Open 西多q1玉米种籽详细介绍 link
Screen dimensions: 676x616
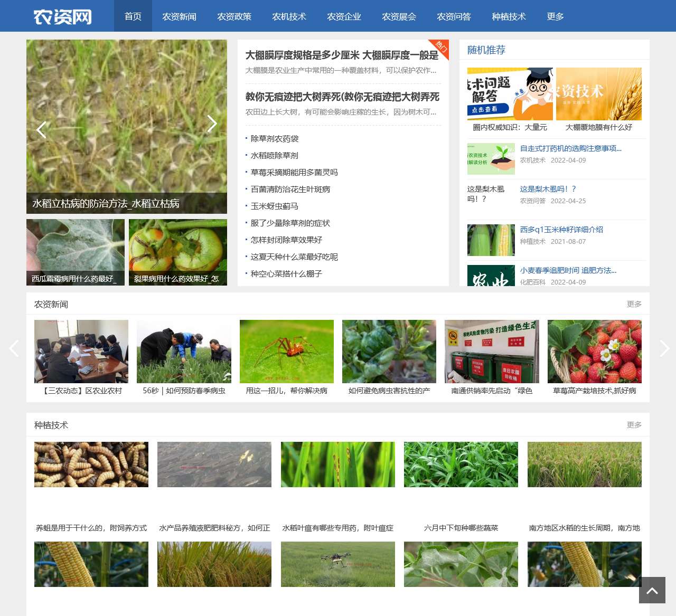tap(561, 230)
